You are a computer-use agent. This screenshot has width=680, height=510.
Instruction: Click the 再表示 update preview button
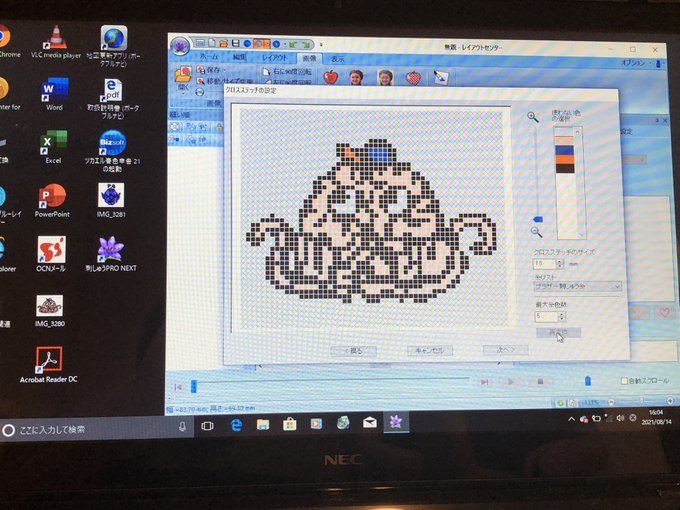pyautogui.click(x=558, y=332)
